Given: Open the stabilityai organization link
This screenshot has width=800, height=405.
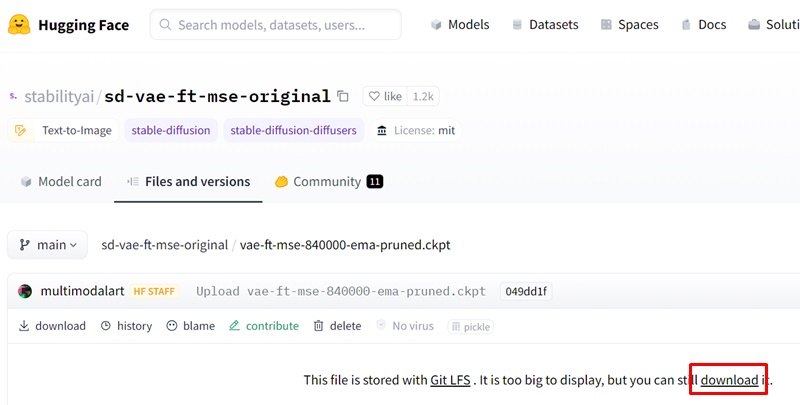Looking at the screenshot, I should coord(59,96).
